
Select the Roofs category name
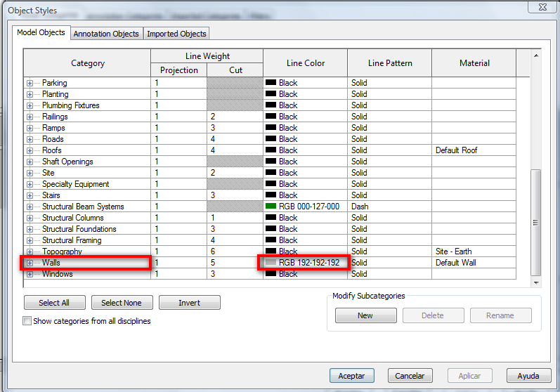tap(52, 150)
